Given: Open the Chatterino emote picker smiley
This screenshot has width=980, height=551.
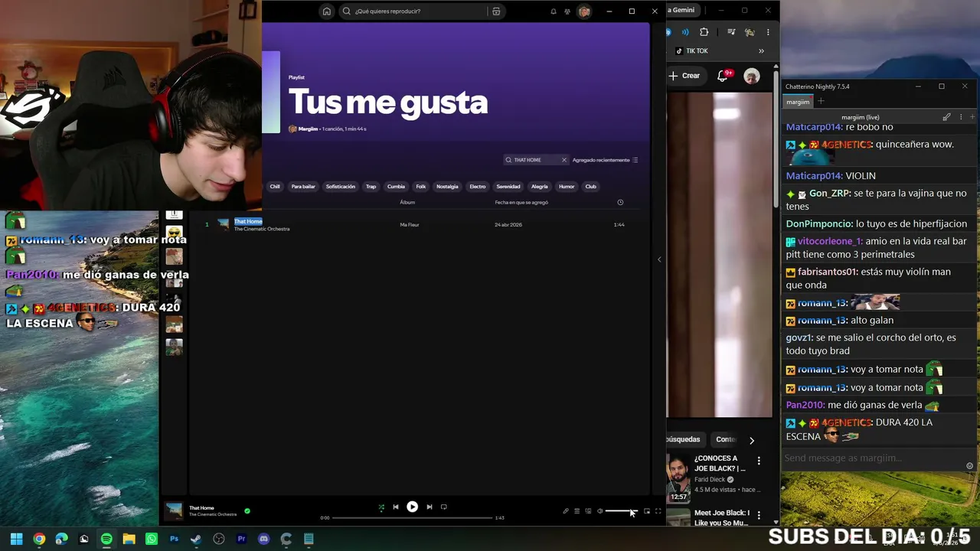Looking at the screenshot, I should pos(970,466).
